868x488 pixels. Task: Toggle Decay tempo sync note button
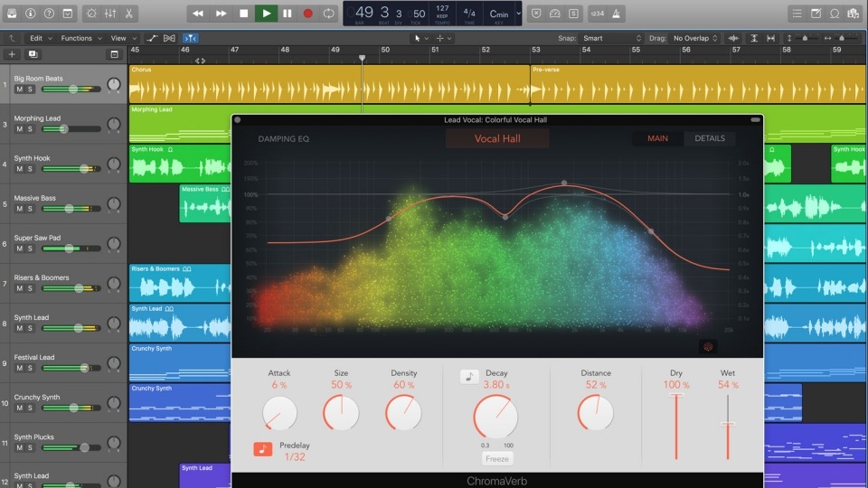point(469,377)
